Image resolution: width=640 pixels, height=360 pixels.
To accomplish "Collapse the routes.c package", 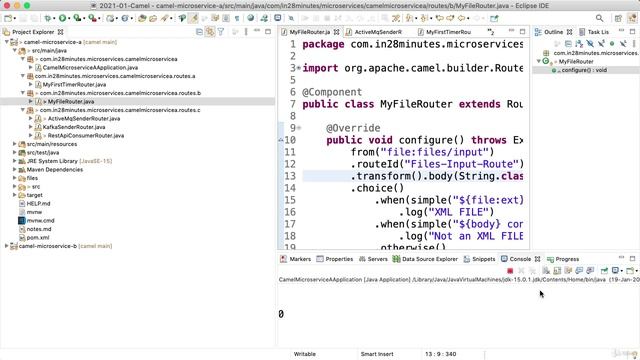I will point(23,110).
